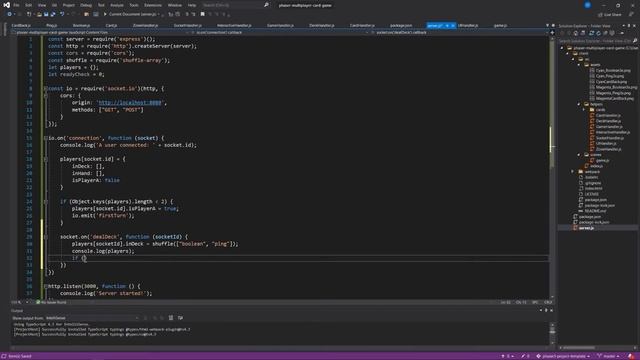Click the Solution Explorer home icon
This screenshot has height=360, width=640.
(576, 33)
